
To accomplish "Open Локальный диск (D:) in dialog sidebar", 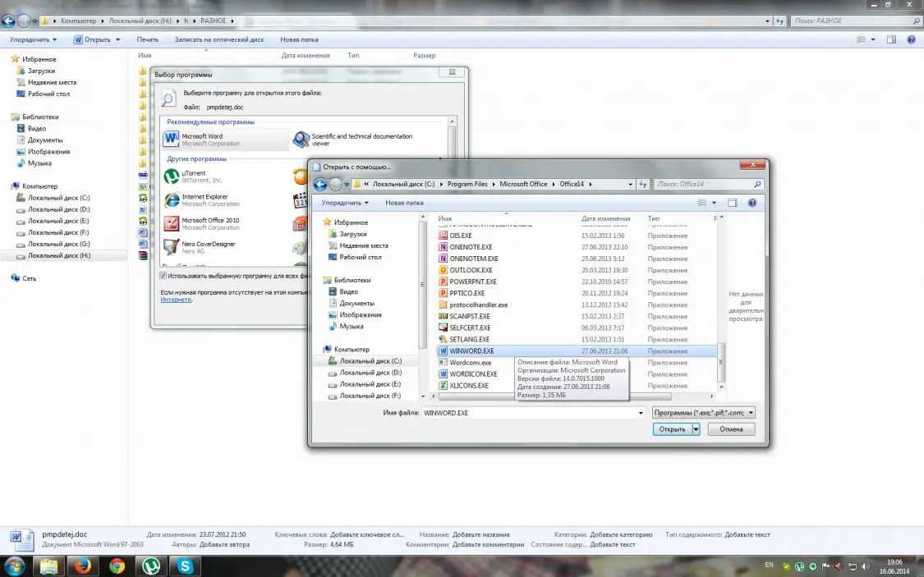I will click(370, 373).
